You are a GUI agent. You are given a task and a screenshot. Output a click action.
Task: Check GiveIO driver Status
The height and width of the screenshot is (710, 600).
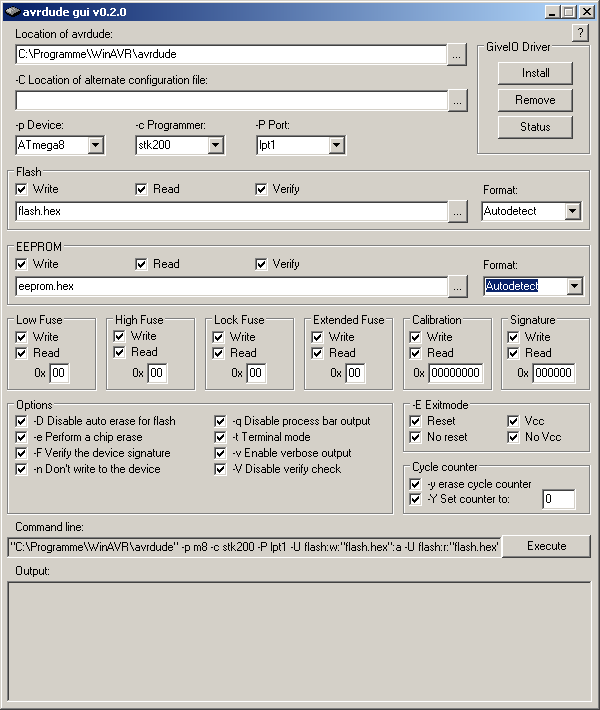pos(535,127)
